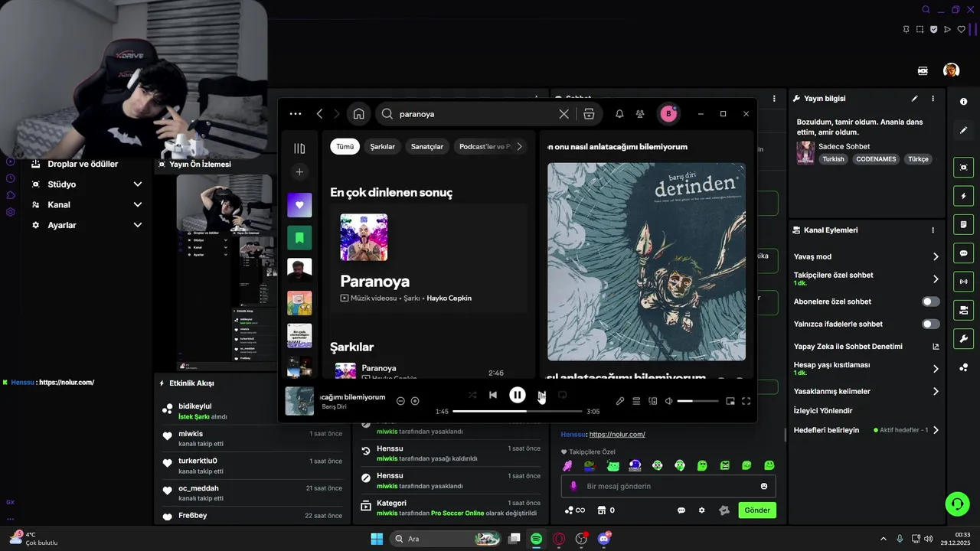Open Liked Songs playlist in sidebar
This screenshot has width=980, height=551.
pyautogui.click(x=299, y=205)
